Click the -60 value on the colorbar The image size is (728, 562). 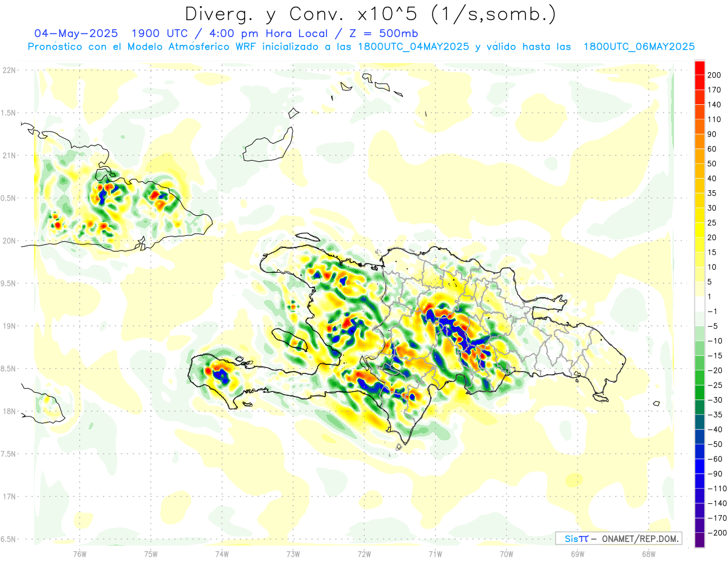point(716,459)
